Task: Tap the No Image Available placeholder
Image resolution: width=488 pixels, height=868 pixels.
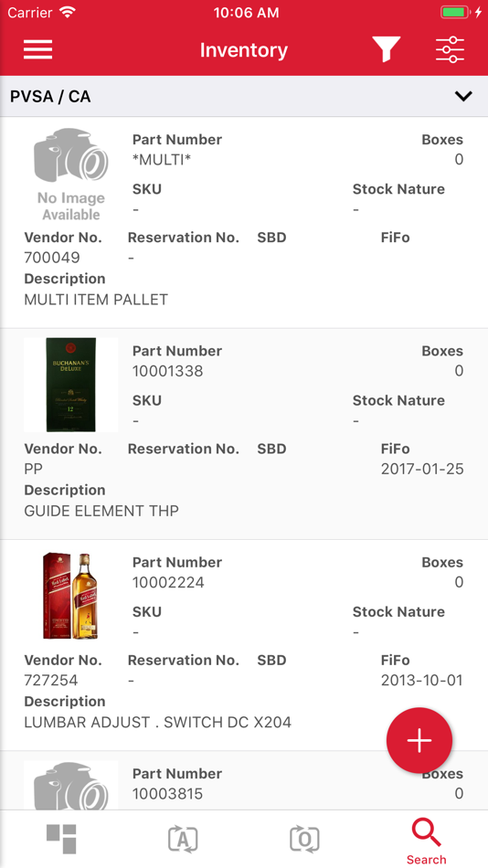Action: point(71,175)
